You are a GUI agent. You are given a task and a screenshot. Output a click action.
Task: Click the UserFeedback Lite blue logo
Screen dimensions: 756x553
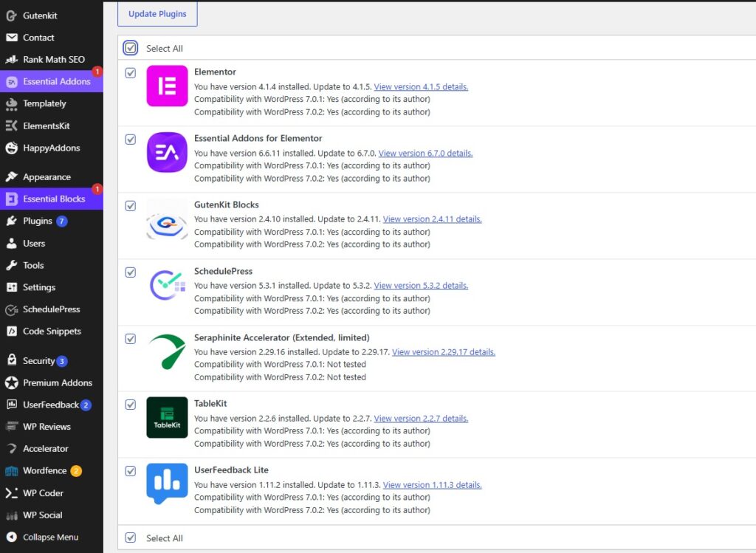click(x=167, y=484)
